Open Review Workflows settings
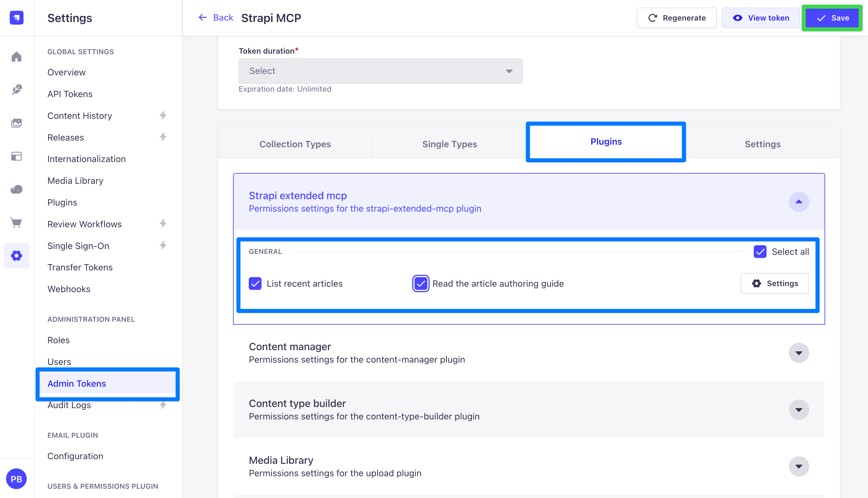The height and width of the screenshot is (498, 868). [84, 224]
